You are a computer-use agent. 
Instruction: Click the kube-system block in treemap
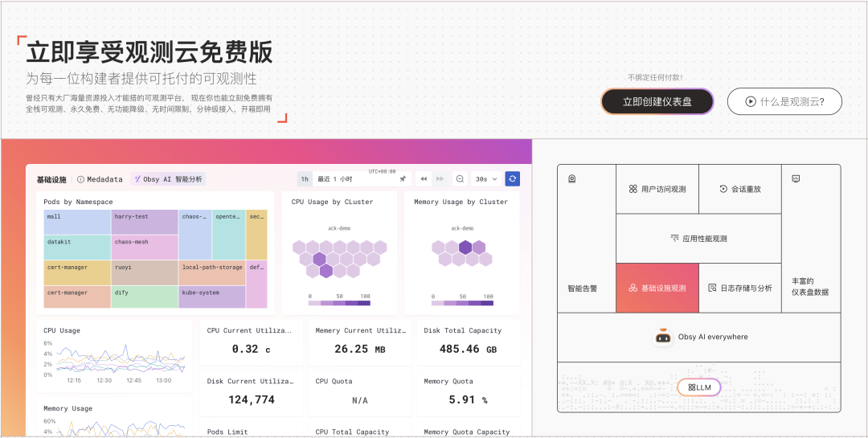(x=212, y=297)
